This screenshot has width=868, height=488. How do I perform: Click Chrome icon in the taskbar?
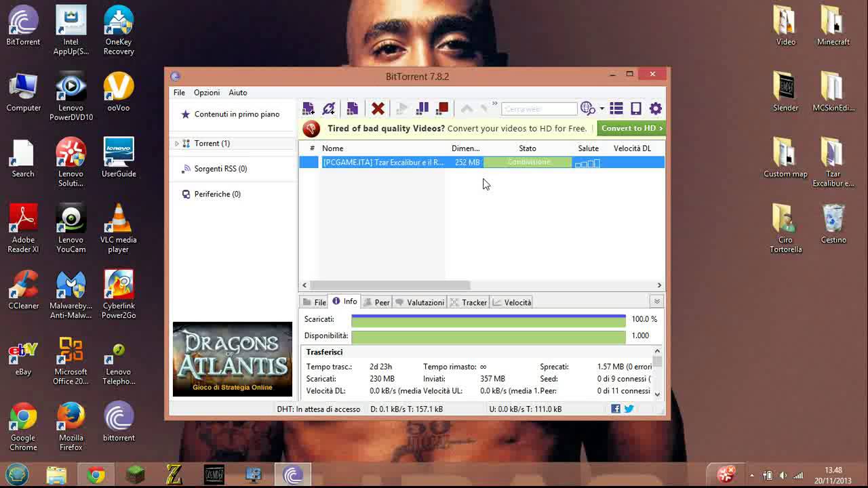coord(96,475)
